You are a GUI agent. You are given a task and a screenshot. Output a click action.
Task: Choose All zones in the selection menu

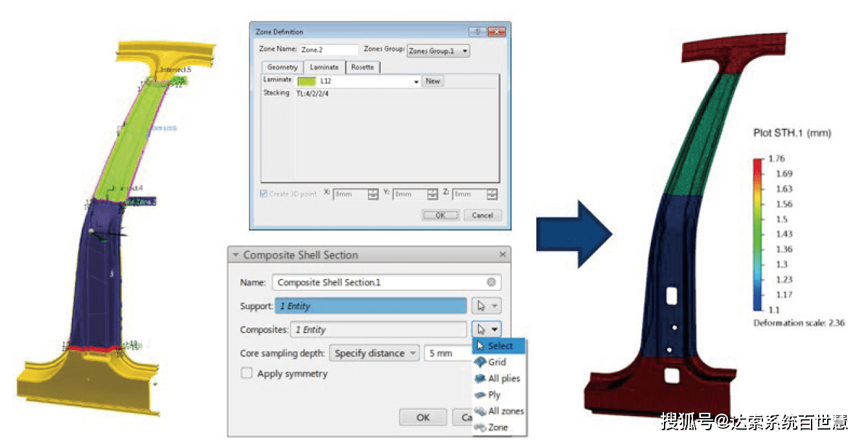click(x=505, y=411)
